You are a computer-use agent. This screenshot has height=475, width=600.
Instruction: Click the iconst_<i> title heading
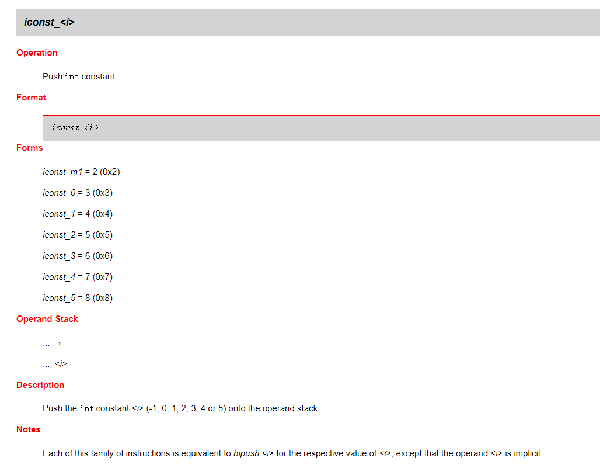(49, 23)
